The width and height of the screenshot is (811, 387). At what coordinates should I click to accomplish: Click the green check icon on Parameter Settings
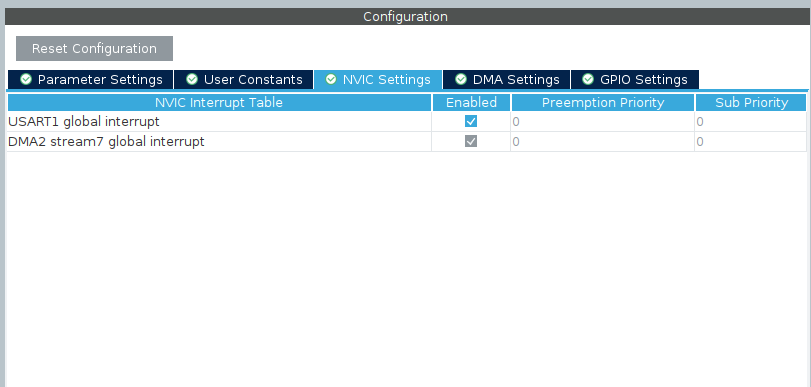click(26, 79)
